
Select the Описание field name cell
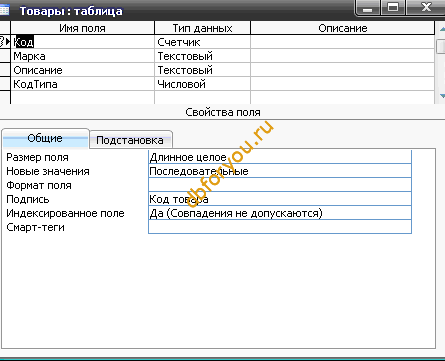(83, 70)
